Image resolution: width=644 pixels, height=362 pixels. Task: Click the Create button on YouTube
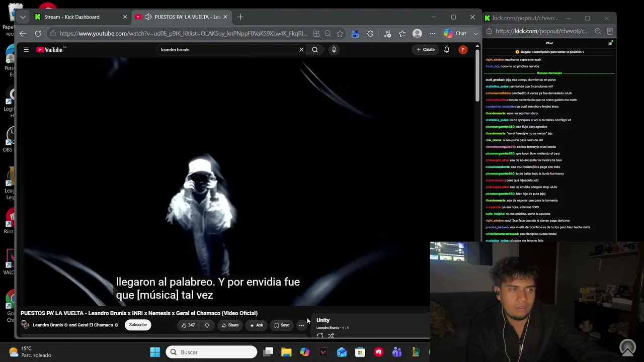point(426,50)
